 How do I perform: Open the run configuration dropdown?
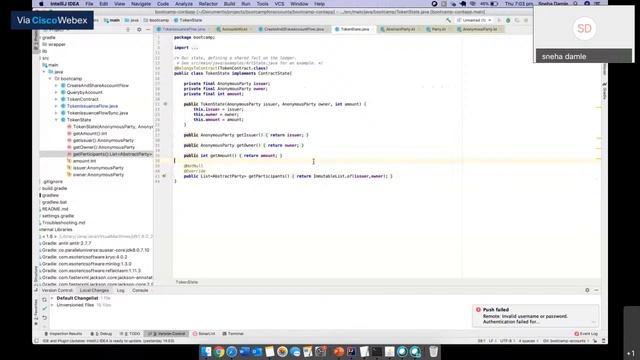pyautogui.click(x=474, y=20)
